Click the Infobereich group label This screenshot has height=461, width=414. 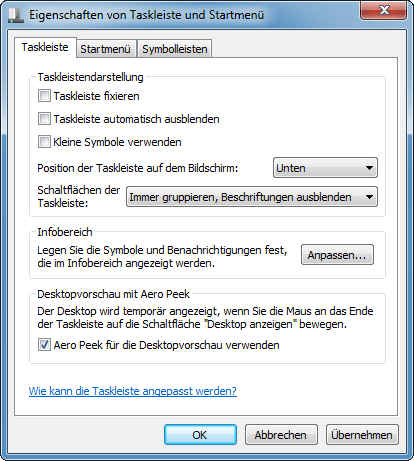coord(65,232)
